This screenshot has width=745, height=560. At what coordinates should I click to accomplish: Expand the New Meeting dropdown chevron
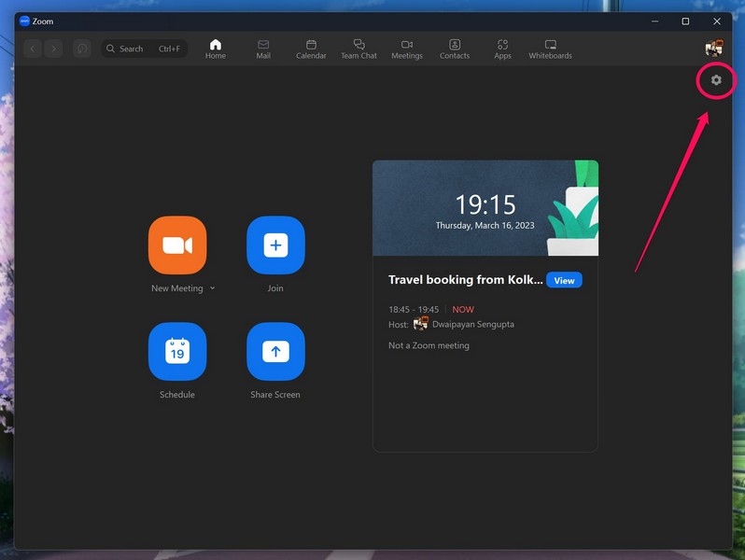tap(213, 288)
